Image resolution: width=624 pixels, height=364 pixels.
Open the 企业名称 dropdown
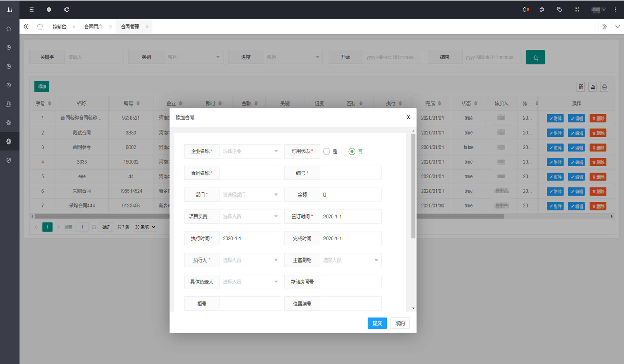click(250, 151)
